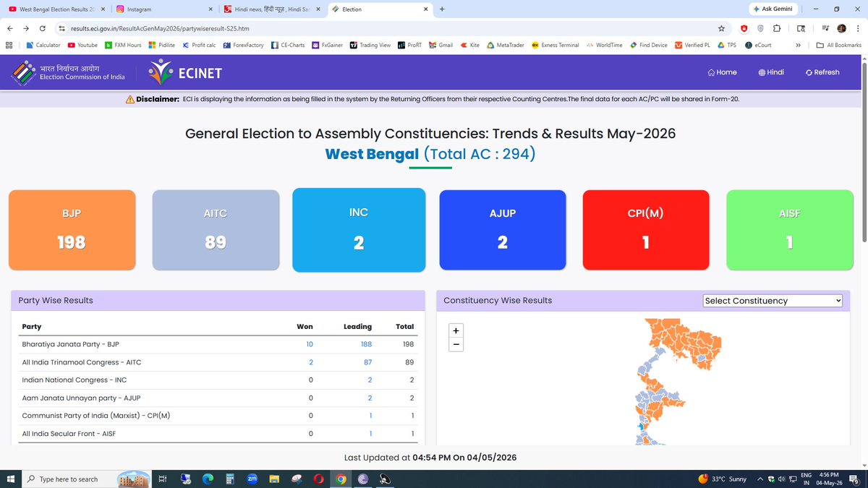
Task: Click the address bar URL field
Action: pyautogui.click(x=391, y=28)
